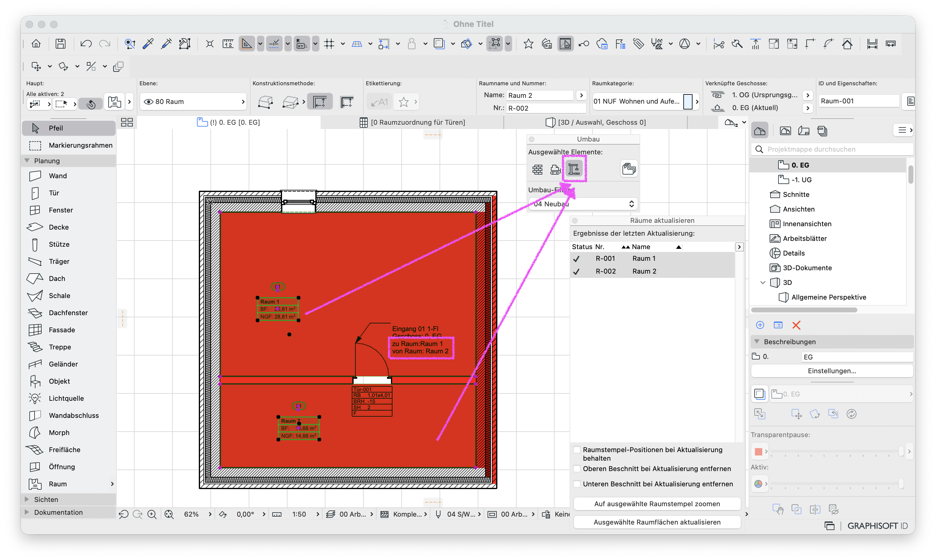Image resolution: width=936 pixels, height=560 pixels.
Task: Toggle the grid snap button in the toolbar
Action: pyautogui.click(x=329, y=44)
